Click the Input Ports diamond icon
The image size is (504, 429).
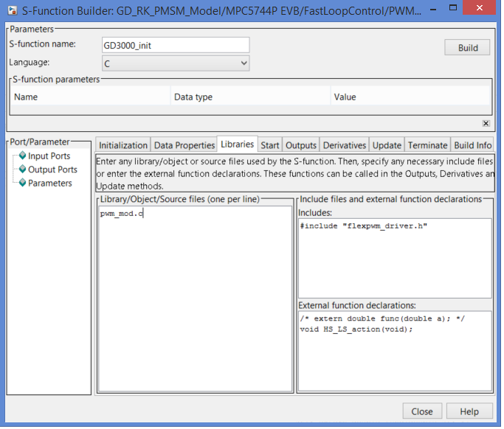point(22,156)
